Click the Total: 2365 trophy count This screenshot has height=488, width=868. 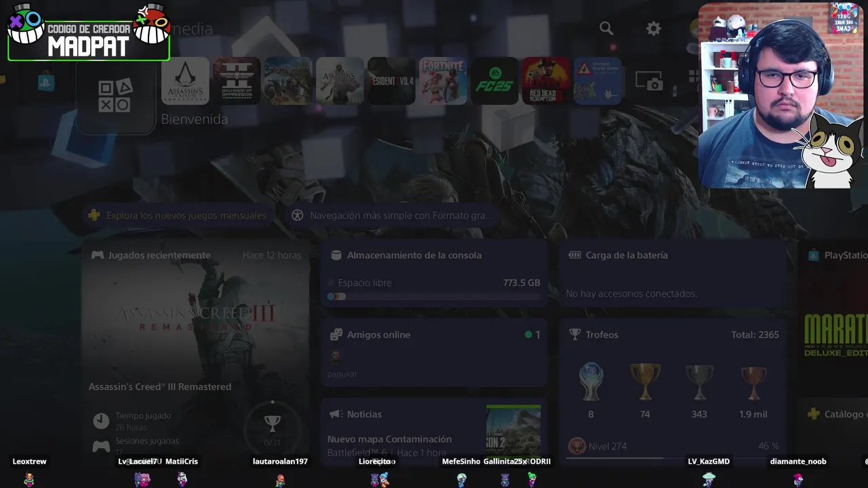pos(755,335)
